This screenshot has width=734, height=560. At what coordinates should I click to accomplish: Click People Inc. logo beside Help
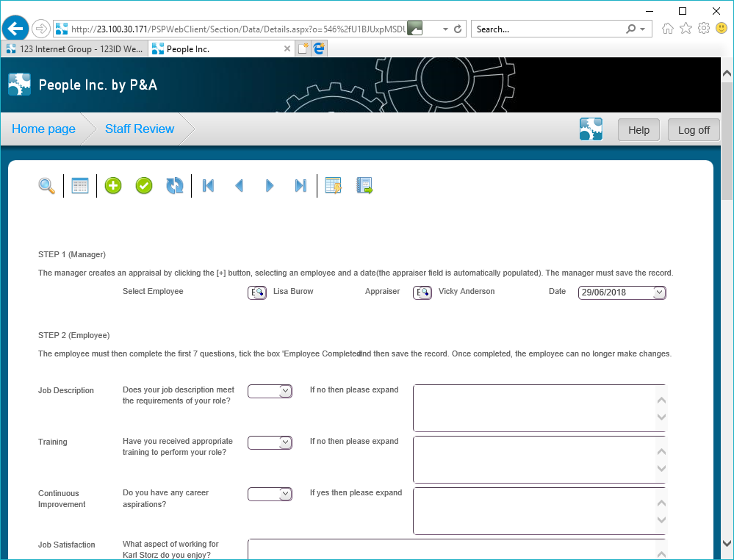click(x=591, y=129)
